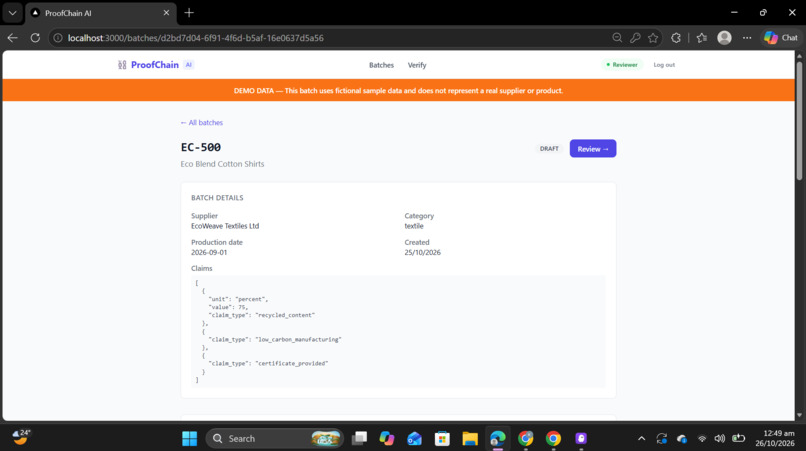Open the browser profile avatar
806x451 pixels.
pyautogui.click(x=724, y=38)
